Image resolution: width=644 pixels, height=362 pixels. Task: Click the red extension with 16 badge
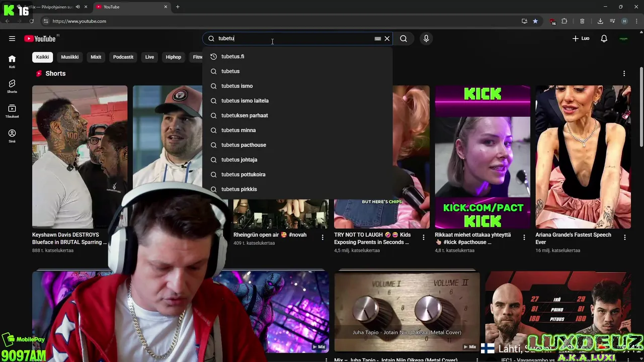552,22
